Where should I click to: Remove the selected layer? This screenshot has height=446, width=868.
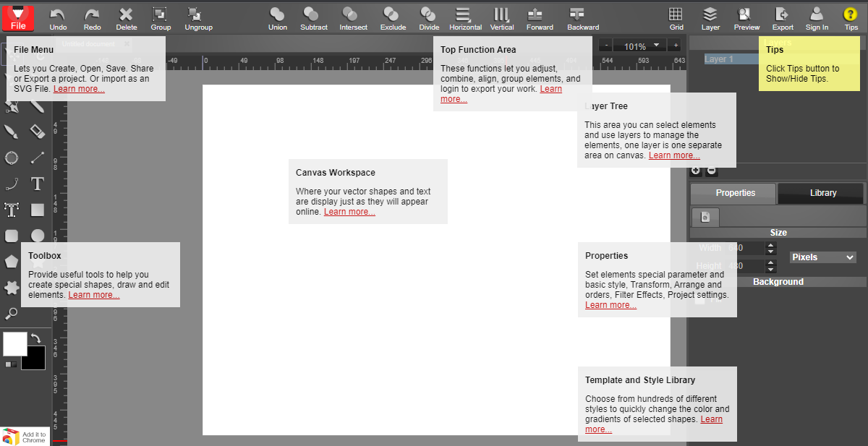tap(712, 171)
